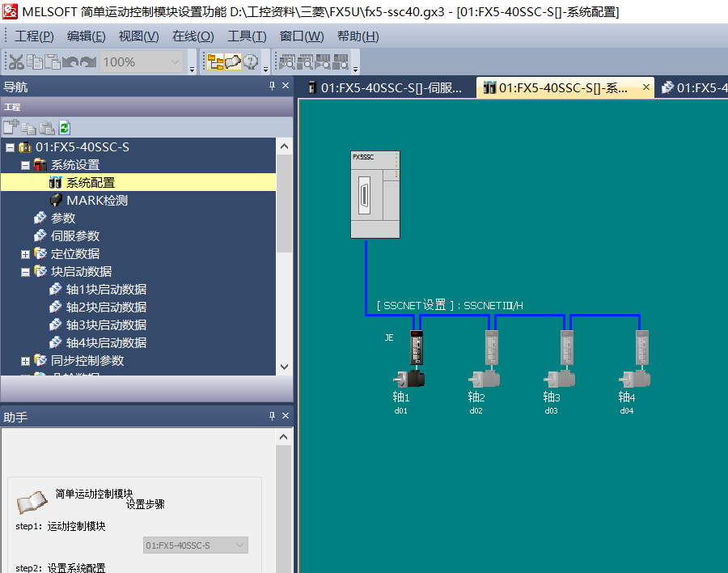Open 轴2块启动数据 in the tree
The image size is (728, 573).
click(105, 308)
